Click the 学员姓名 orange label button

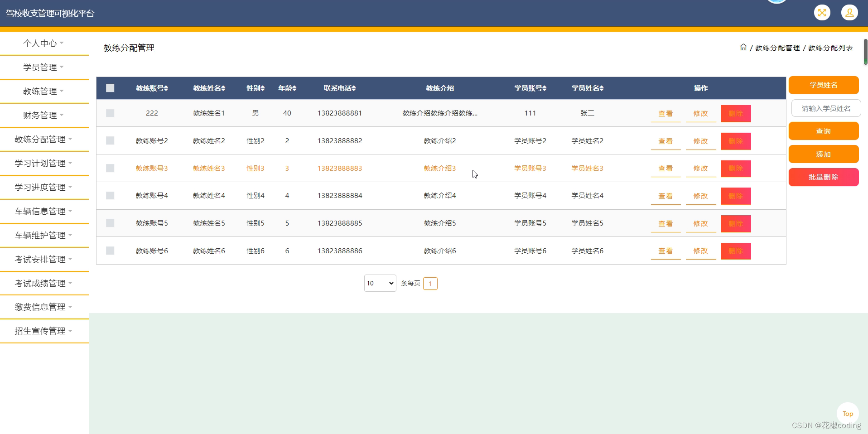click(x=824, y=85)
